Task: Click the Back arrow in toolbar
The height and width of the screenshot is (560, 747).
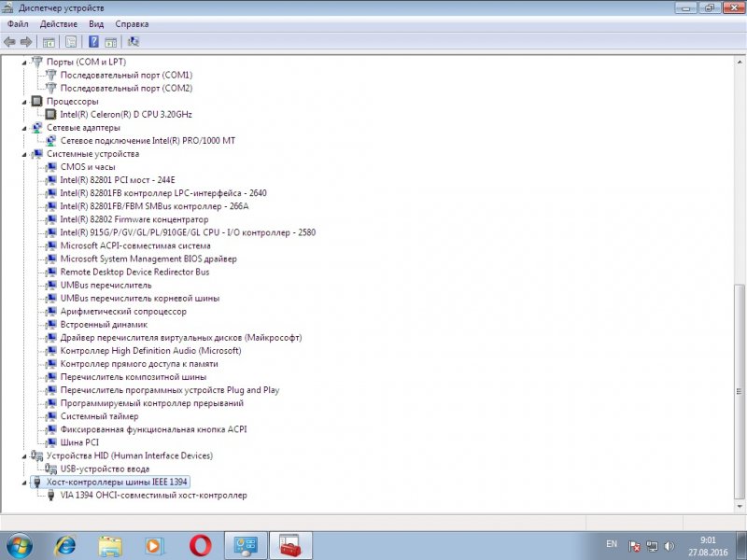Action: [x=10, y=42]
